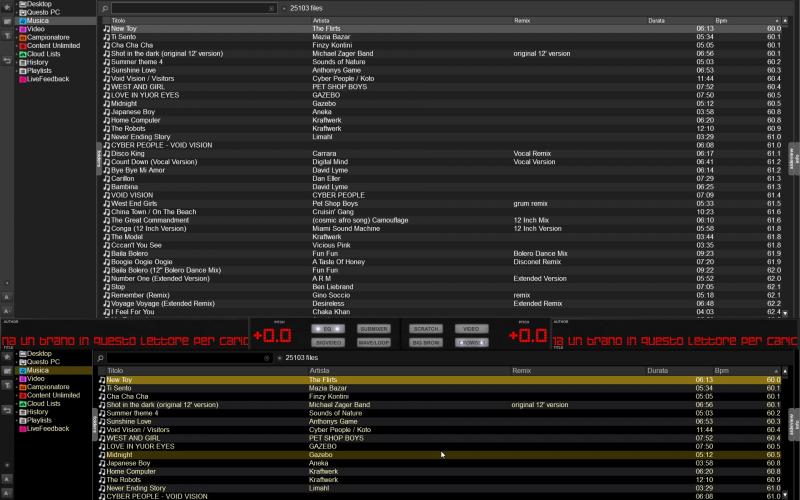Open LiveFeedback icon in lower tree

(x=22, y=429)
